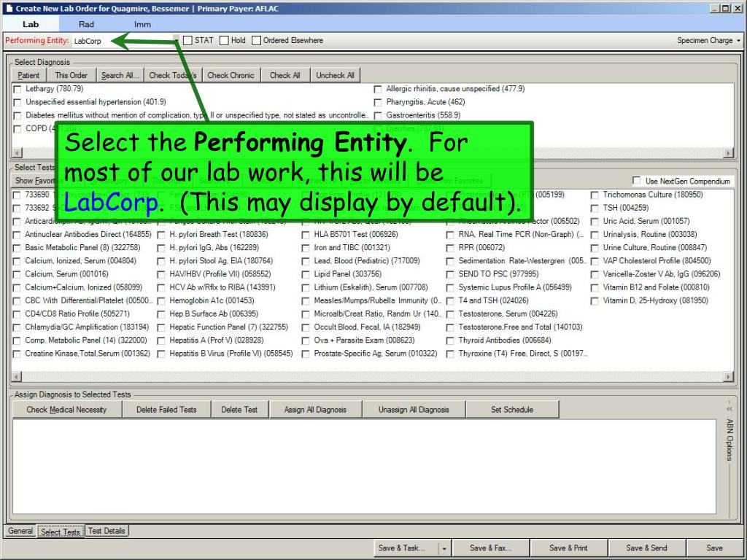Check Thyroid Antibodies (006684)
This screenshot has width=747, height=560.
pyautogui.click(x=449, y=341)
